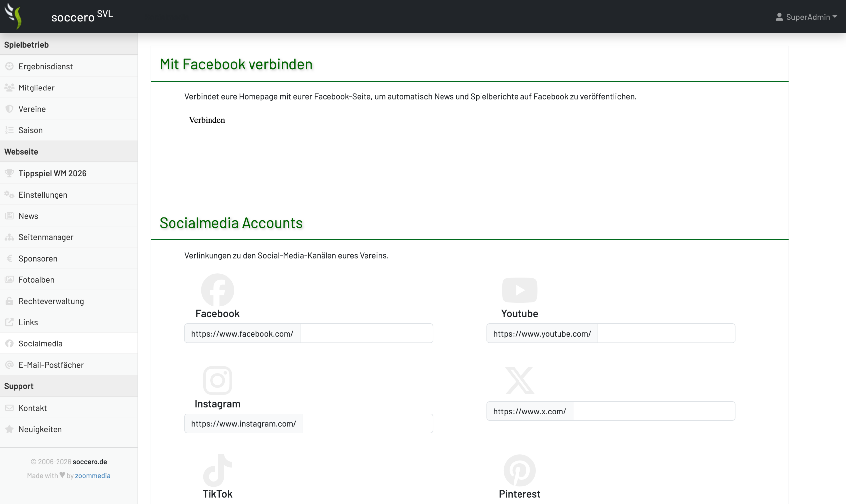This screenshot has width=846, height=504.
Task: Click the Saison list icon
Action: [x=9, y=130]
